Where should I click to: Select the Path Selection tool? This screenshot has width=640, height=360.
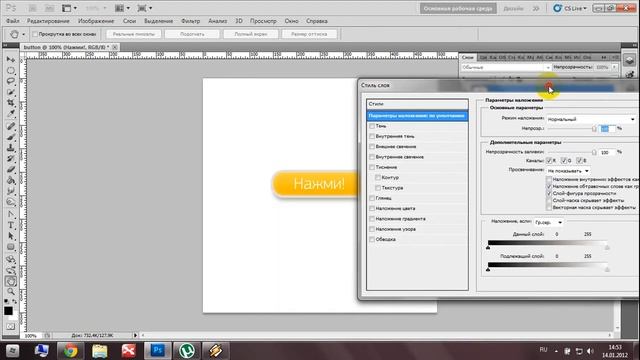(x=11, y=236)
